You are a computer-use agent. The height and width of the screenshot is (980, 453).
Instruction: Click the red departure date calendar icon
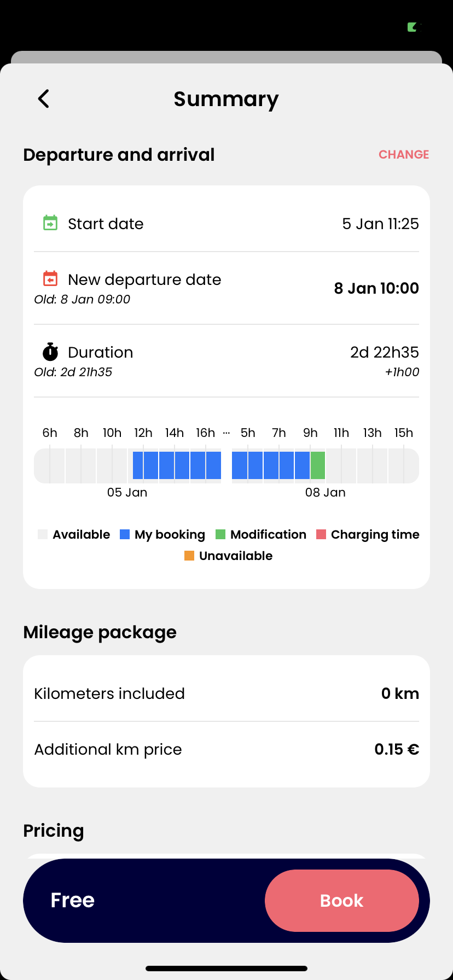coord(50,279)
